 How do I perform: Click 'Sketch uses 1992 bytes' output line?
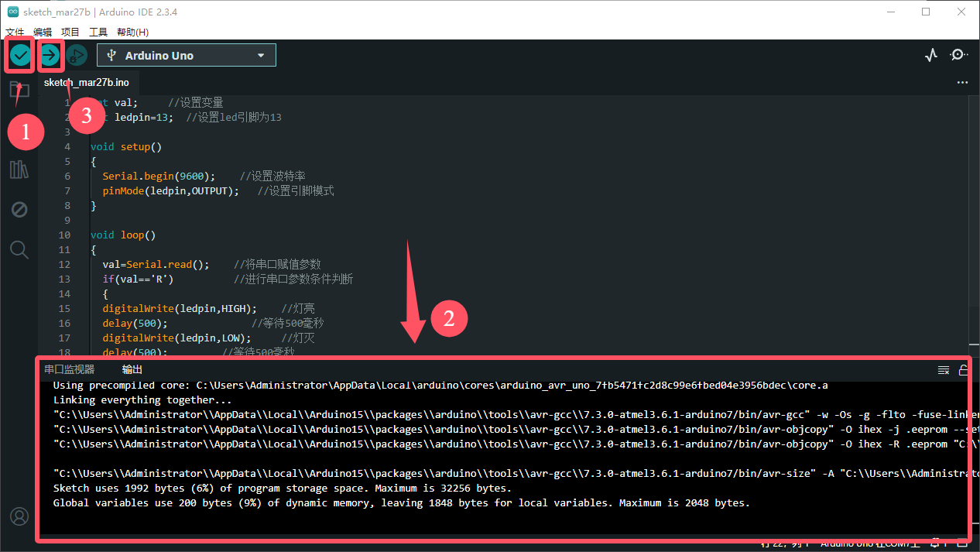tap(283, 488)
